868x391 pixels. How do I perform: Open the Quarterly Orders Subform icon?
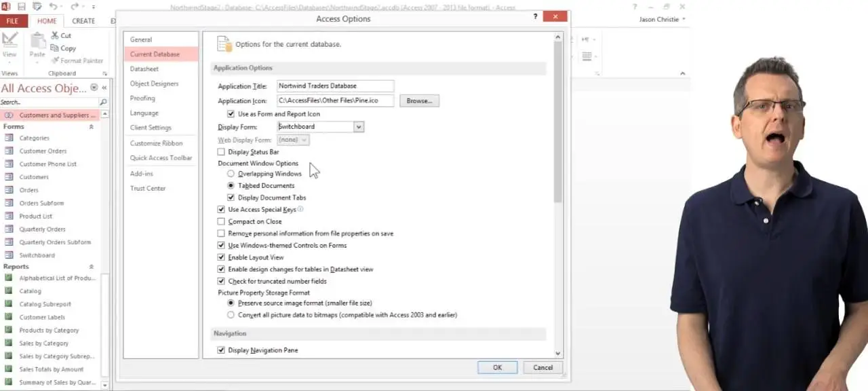(9, 242)
